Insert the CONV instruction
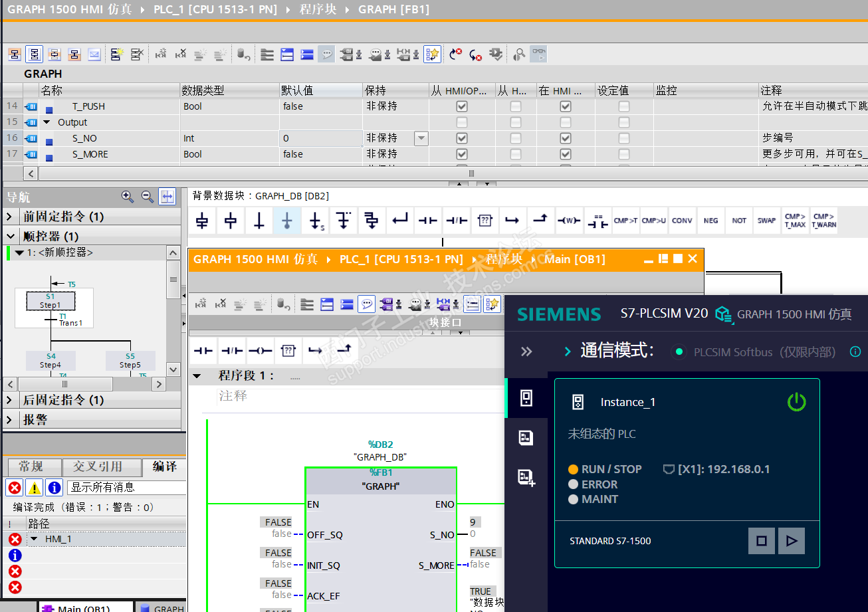868x612 pixels. tap(682, 221)
